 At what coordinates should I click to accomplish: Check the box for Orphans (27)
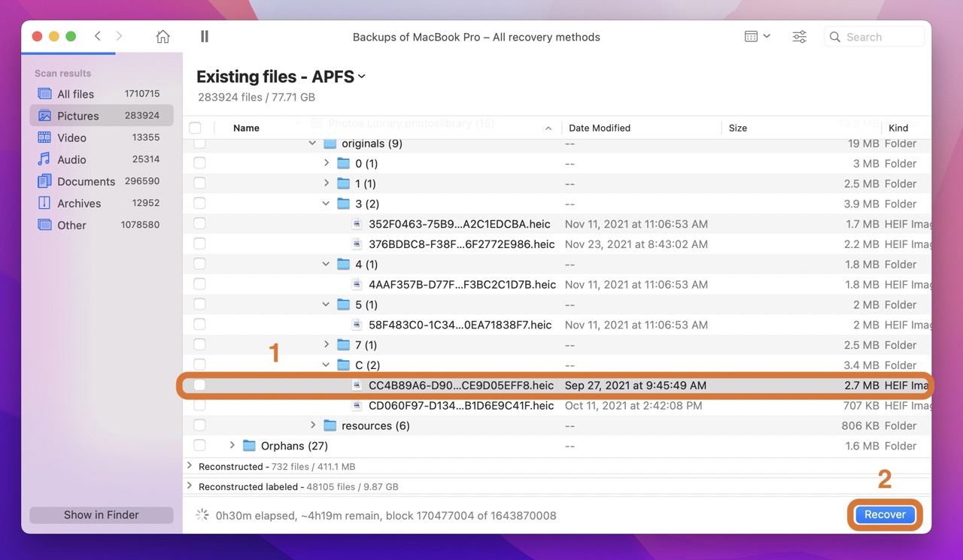pyautogui.click(x=199, y=446)
